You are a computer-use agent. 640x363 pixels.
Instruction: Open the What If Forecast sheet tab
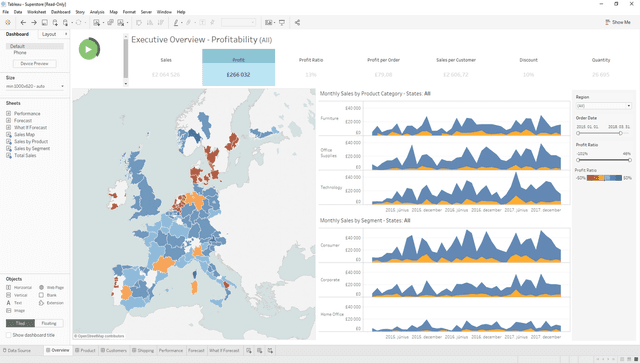click(x=224, y=350)
